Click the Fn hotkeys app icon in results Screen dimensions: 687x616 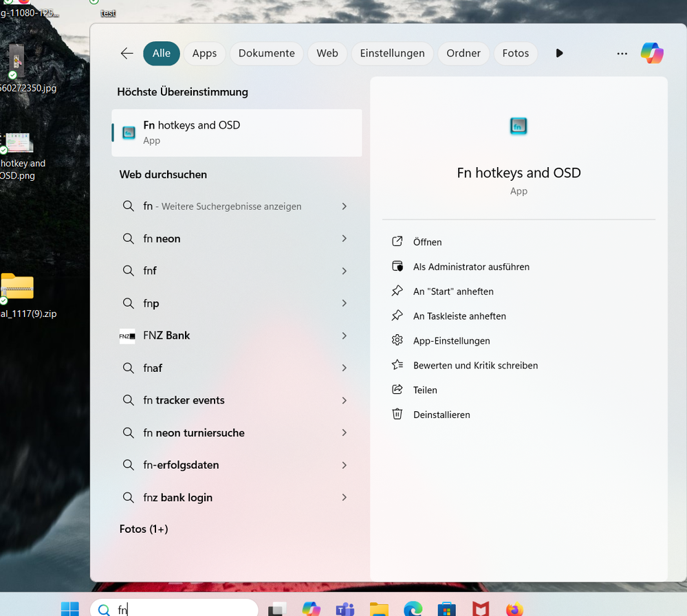tap(129, 133)
